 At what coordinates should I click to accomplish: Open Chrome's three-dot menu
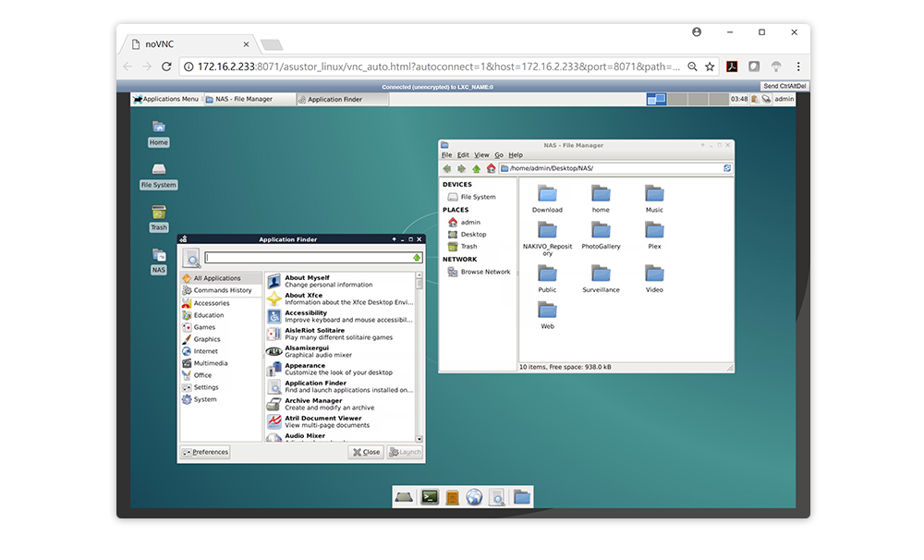[797, 66]
